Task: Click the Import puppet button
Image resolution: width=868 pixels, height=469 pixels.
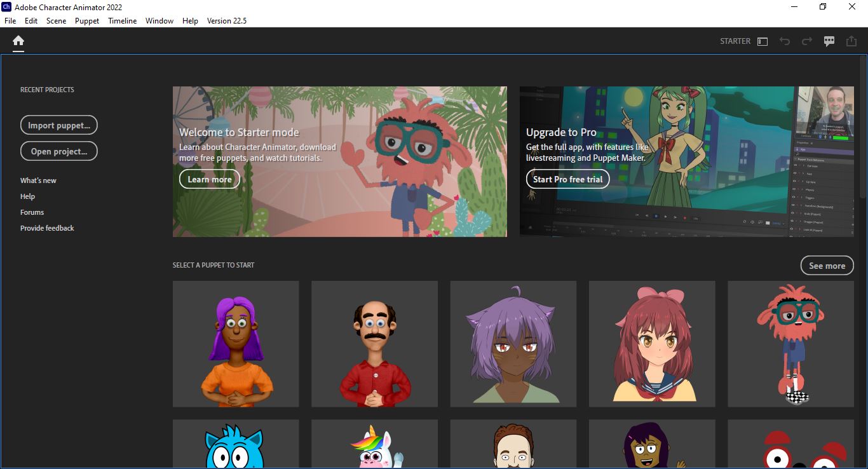Action: (x=59, y=125)
